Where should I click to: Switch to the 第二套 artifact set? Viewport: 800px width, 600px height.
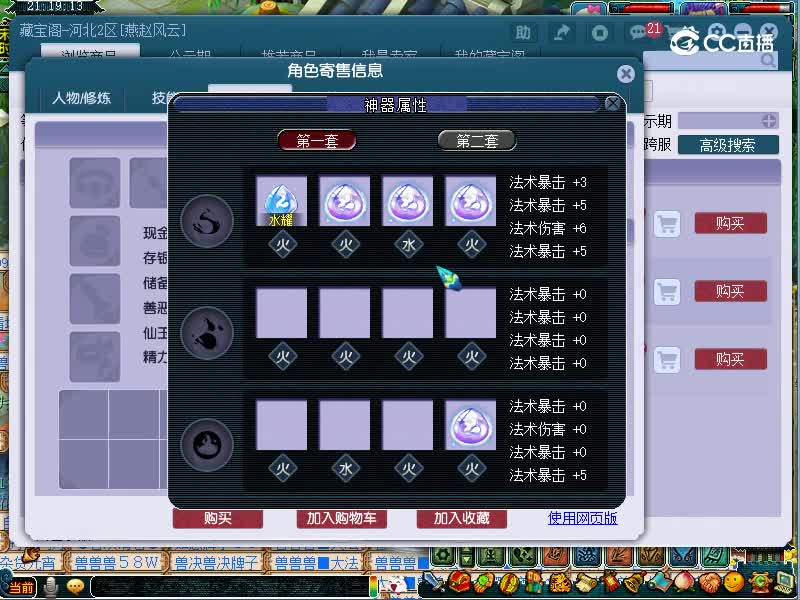pos(477,140)
